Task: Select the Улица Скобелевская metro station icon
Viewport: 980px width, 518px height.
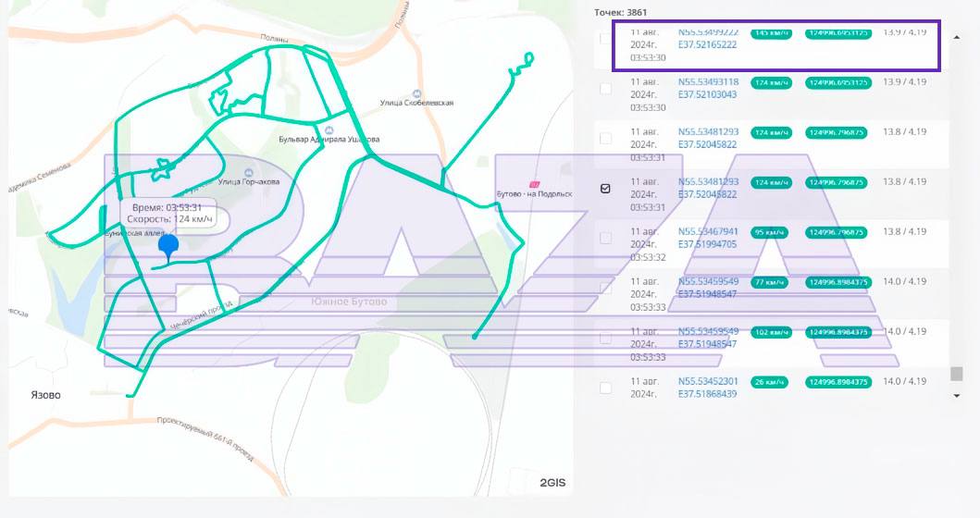Action: pos(416,93)
